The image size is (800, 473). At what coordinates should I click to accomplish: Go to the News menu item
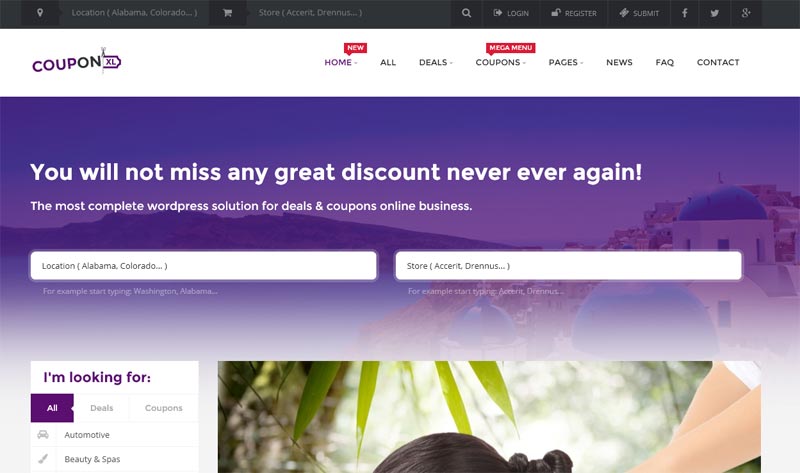click(619, 62)
